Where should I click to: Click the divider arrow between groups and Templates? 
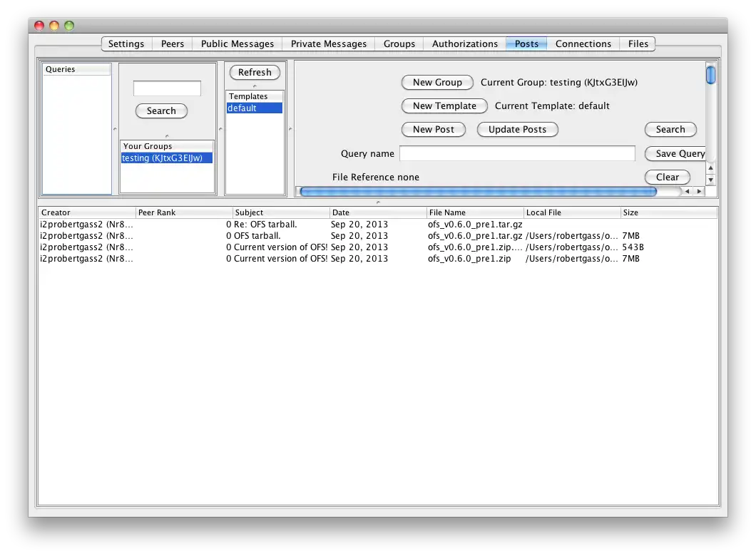click(220, 129)
